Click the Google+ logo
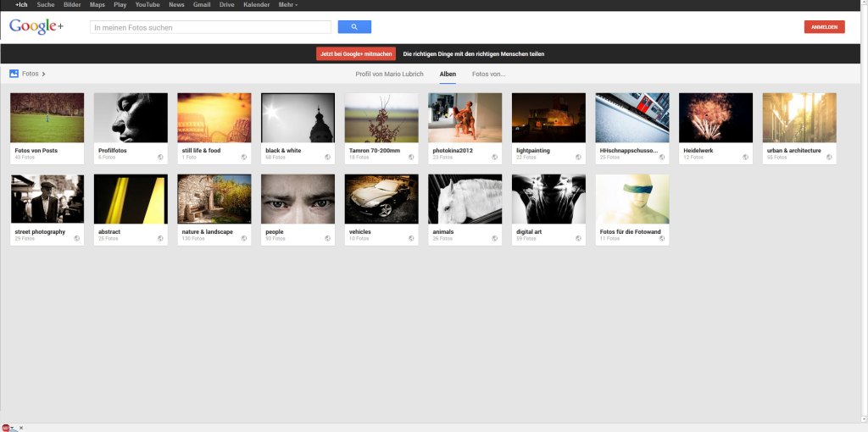 click(36, 27)
